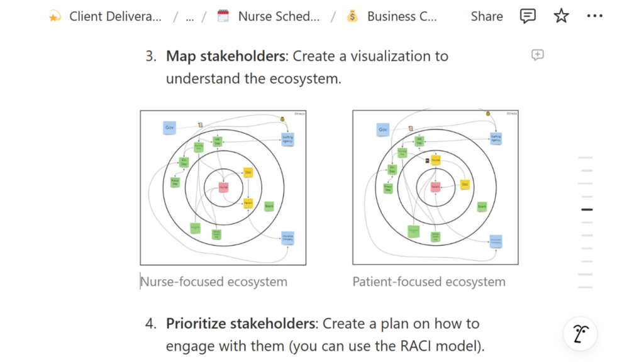644x362 pixels.
Task: Click the Share button
Action: [487, 16]
